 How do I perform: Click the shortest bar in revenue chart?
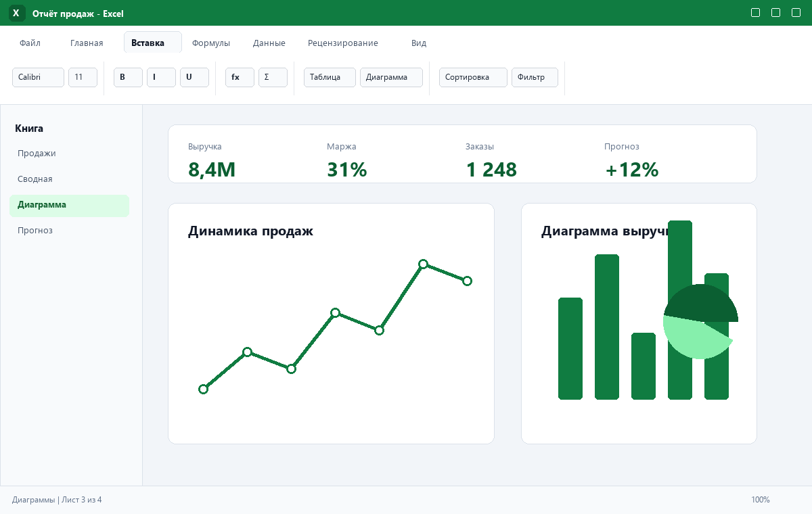pos(644,366)
